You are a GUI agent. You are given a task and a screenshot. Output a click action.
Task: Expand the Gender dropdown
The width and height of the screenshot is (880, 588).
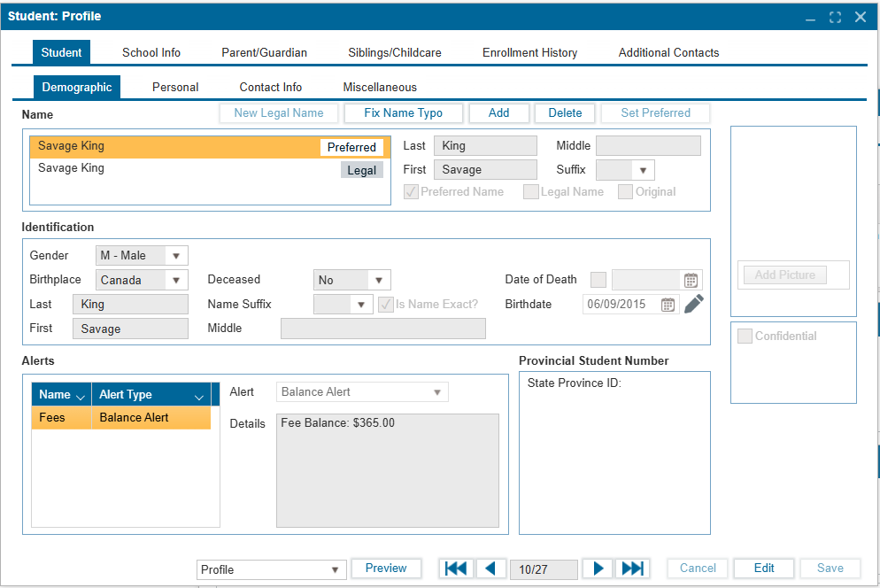click(176, 256)
